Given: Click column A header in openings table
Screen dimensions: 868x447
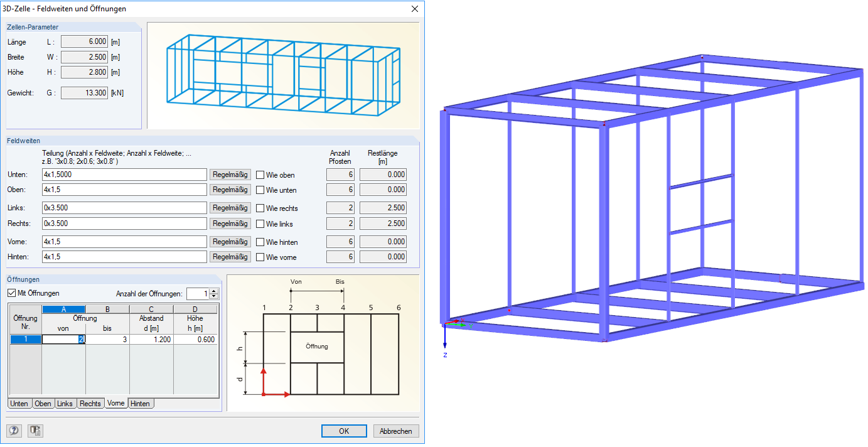Looking at the screenshot, I should [x=63, y=309].
